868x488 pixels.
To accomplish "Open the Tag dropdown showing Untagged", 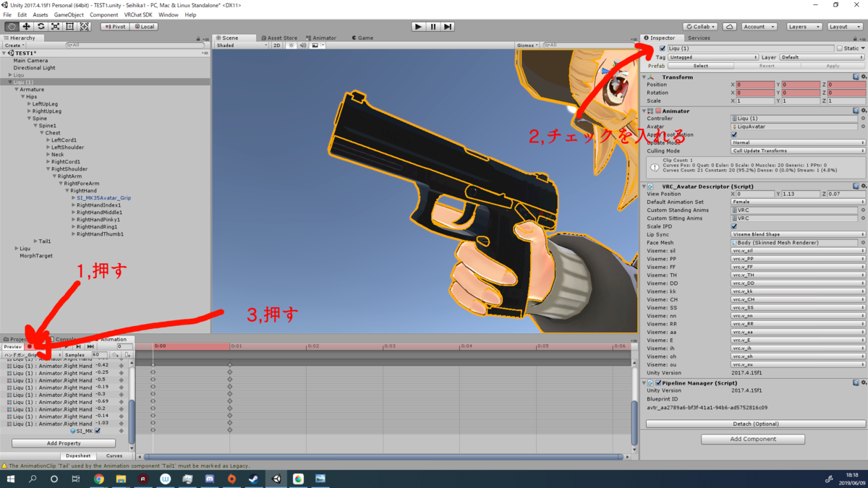I will pos(713,57).
